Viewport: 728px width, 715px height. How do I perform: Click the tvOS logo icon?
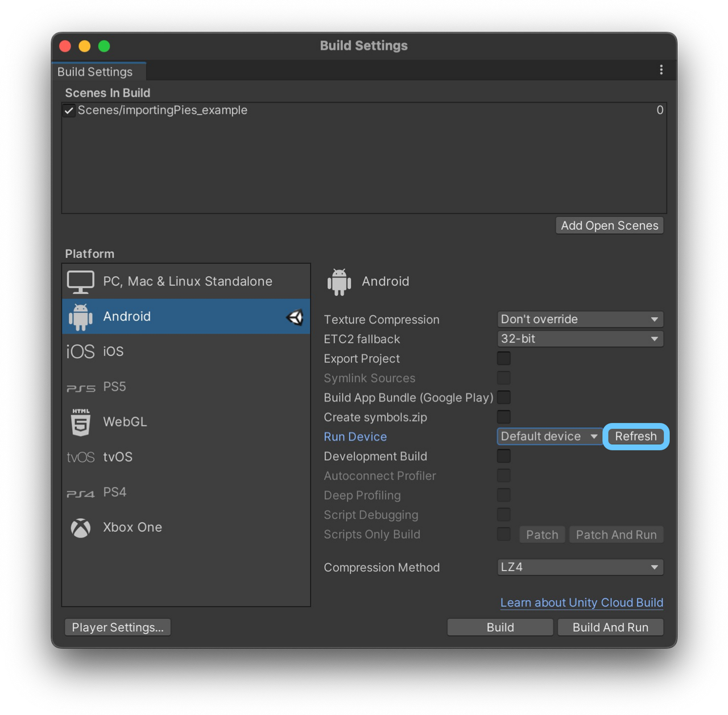coord(81,457)
